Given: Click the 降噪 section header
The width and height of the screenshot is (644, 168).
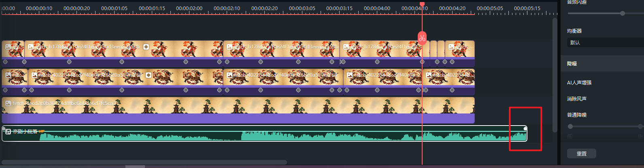Looking at the screenshot, I should click(x=602, y=63).
